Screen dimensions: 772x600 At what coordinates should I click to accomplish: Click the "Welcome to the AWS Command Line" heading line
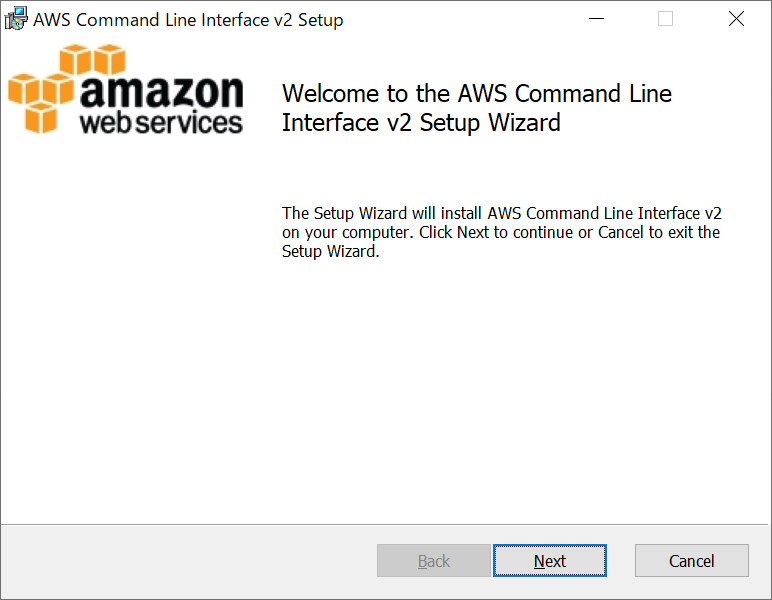tap(477, 94)
